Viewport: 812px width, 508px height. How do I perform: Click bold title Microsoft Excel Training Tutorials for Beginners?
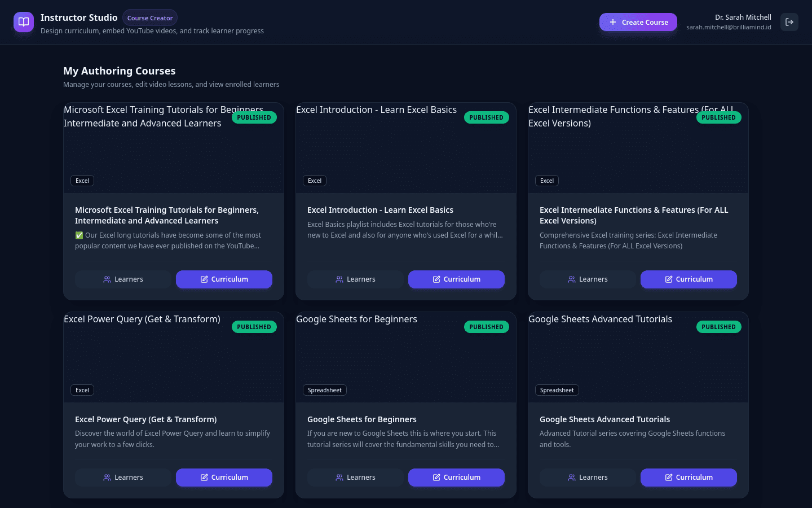167,215
